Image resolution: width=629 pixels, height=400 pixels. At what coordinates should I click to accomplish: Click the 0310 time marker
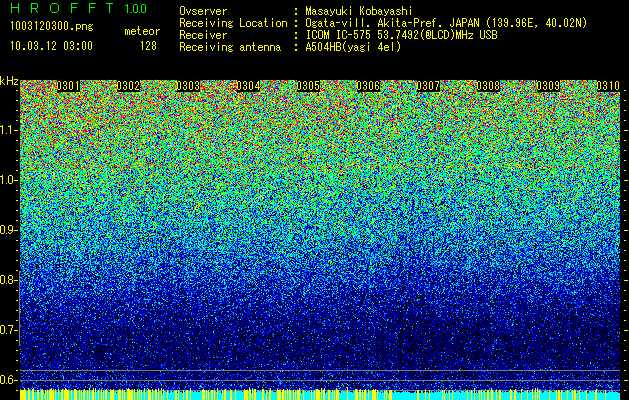(608, 86)
